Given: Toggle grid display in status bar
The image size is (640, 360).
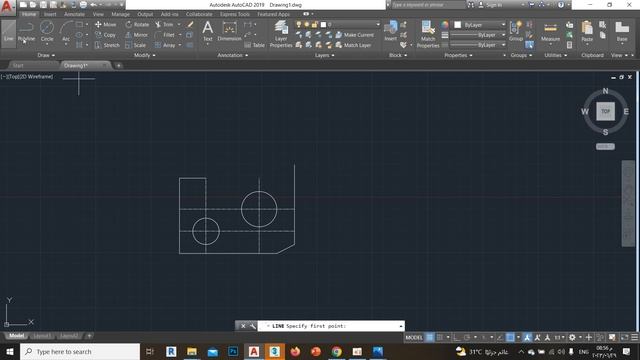Looking at the screenshot, I should pos(430,338).
